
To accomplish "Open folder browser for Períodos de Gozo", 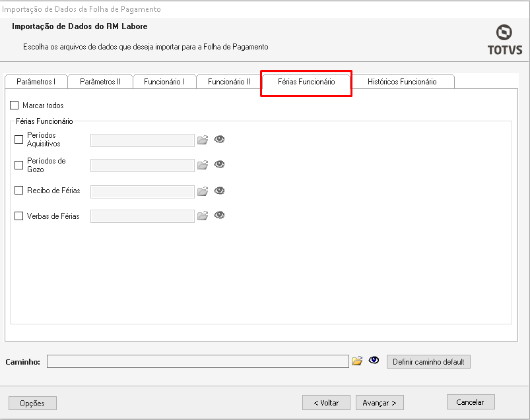I will point(203,165).
